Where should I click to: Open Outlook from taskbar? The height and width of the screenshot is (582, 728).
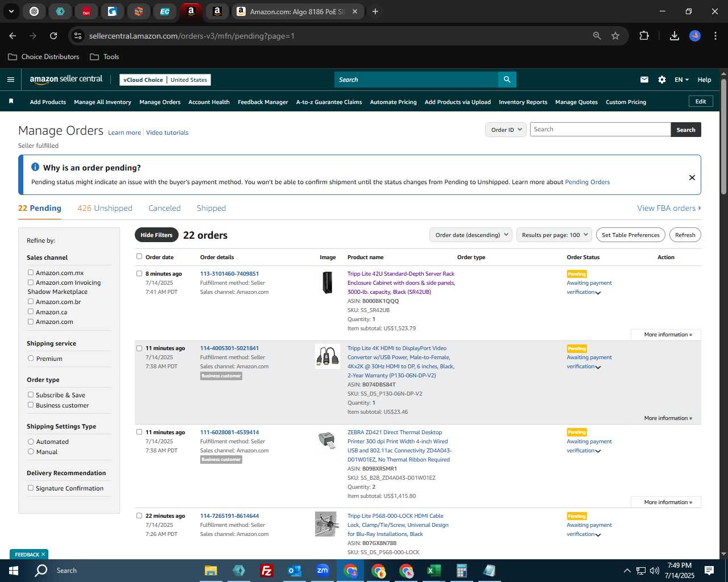click(x=295, y=571)
